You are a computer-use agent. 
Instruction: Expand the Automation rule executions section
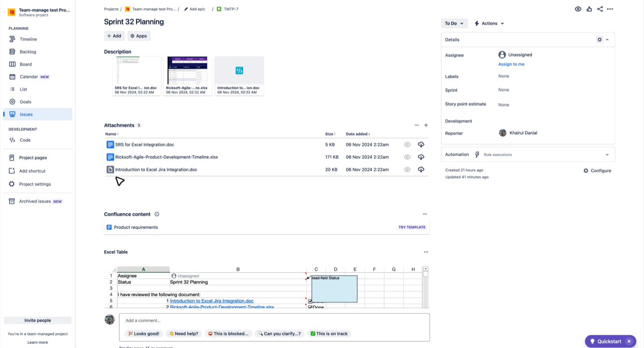pyautogui.click(x=607, y=155)
